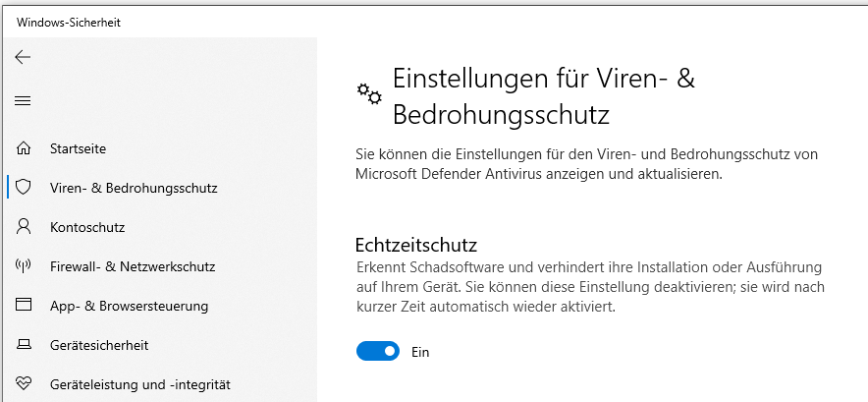Screen dimensions: 868x402
Task: Click the window icon for App- & Browsersteuerung
Action: coord(24,305)
